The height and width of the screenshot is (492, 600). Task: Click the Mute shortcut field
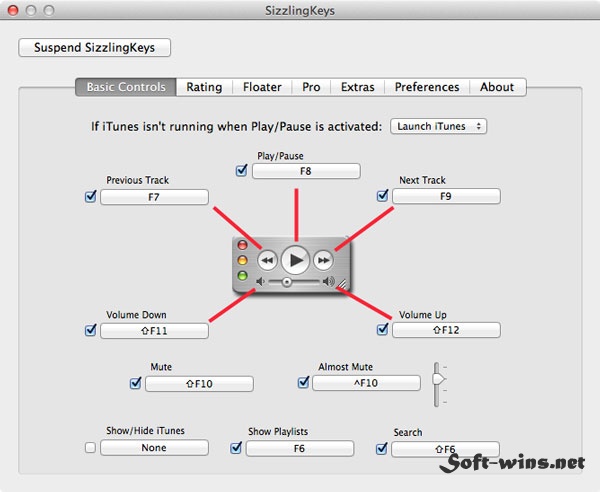[199, 384]
